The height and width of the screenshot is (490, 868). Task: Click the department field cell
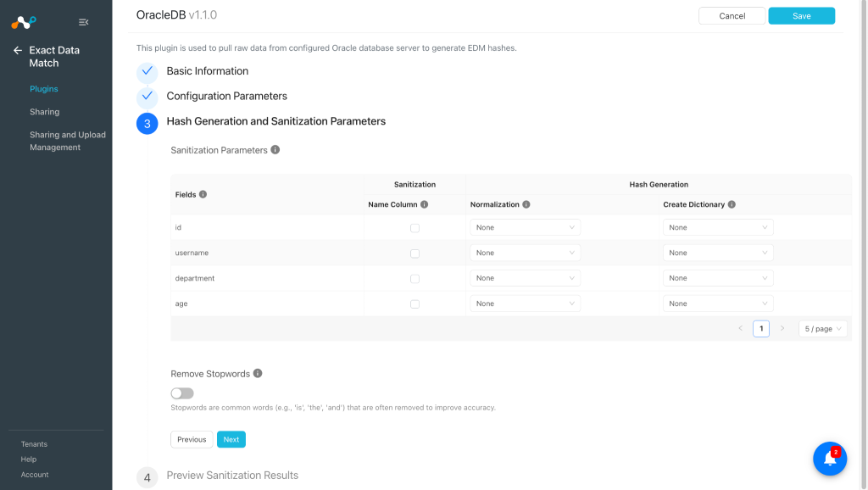[x=267, y=278]
